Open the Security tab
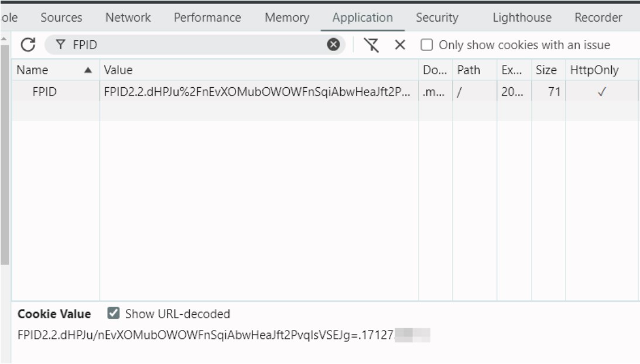Screen dimensions: 640x364 437,18
